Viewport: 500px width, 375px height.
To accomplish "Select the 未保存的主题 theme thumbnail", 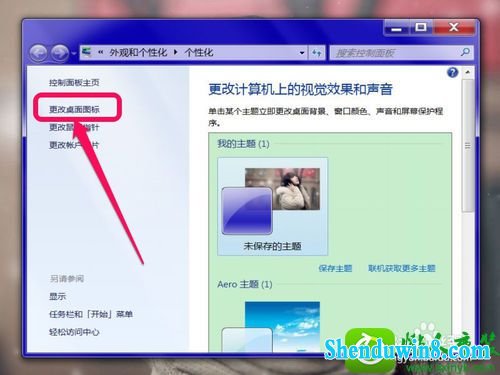I will point(273,207).
